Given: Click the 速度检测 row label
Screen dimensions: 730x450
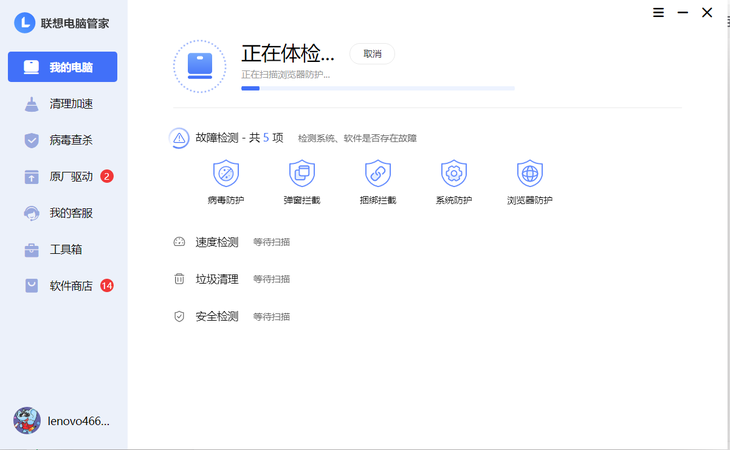Looking at the screenshot, I should pos(217,242).
